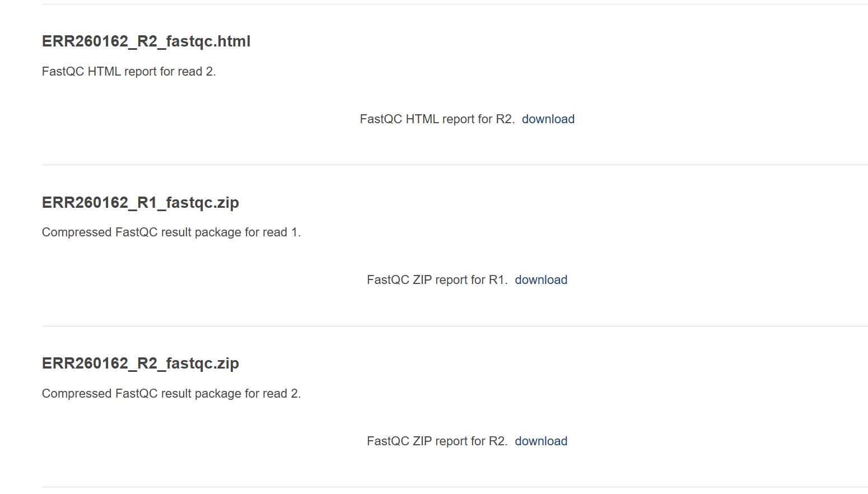Click the 'FastQC ZIP report for R2.' caption
This screenshot has width=868, height=494.
[x=437, y=441]
